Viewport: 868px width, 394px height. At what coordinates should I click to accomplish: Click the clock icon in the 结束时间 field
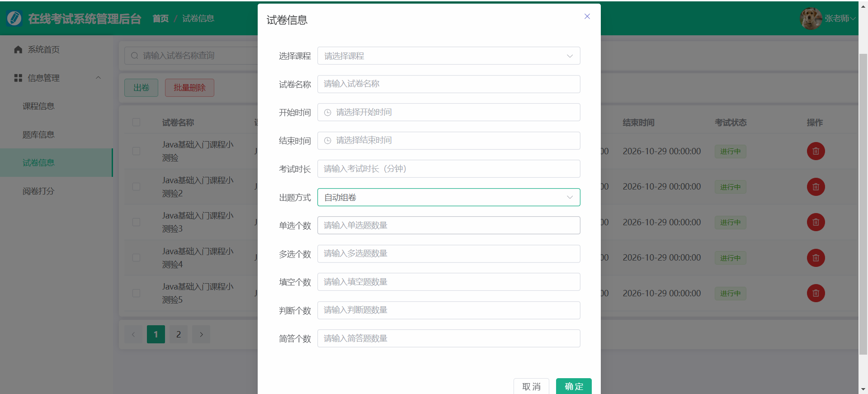point(328,141)
